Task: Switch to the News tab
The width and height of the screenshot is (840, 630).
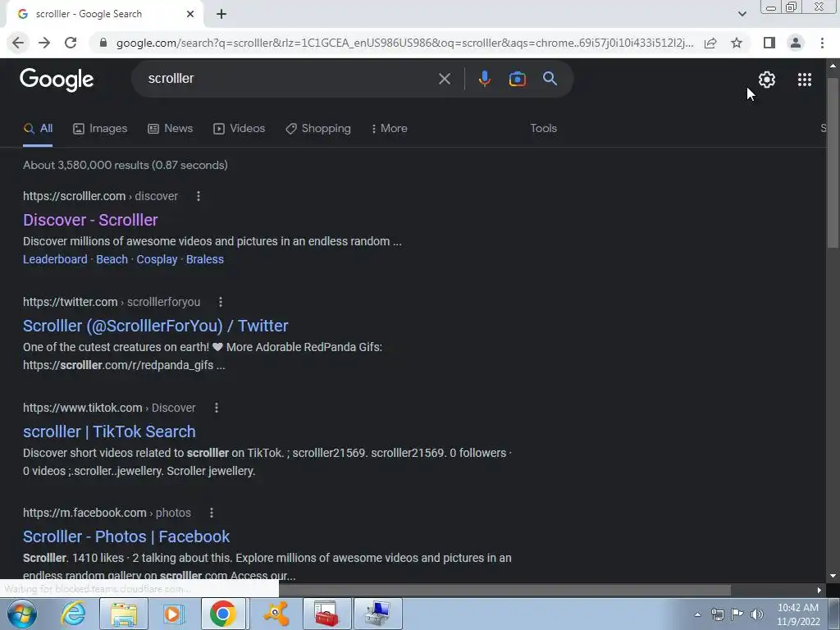Action: [171, 129]
